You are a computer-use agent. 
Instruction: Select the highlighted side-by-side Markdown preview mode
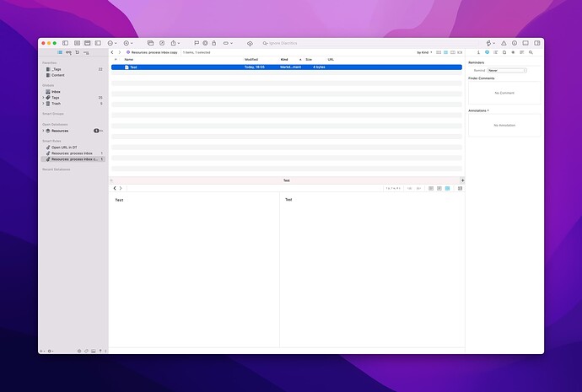(447, 188)
